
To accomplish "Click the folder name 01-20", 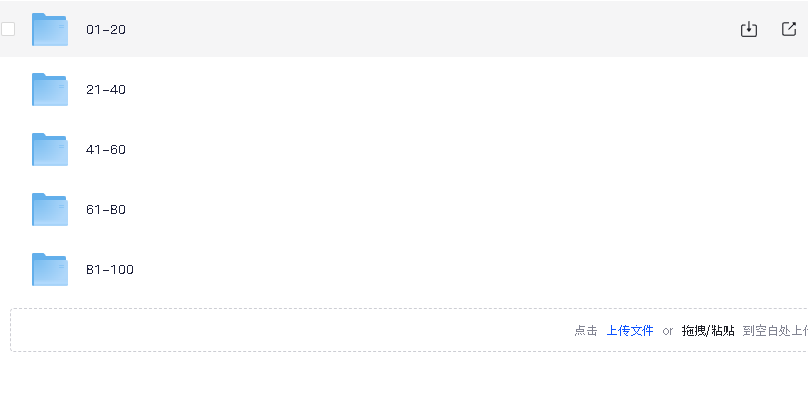I will (x=106, y=29).
